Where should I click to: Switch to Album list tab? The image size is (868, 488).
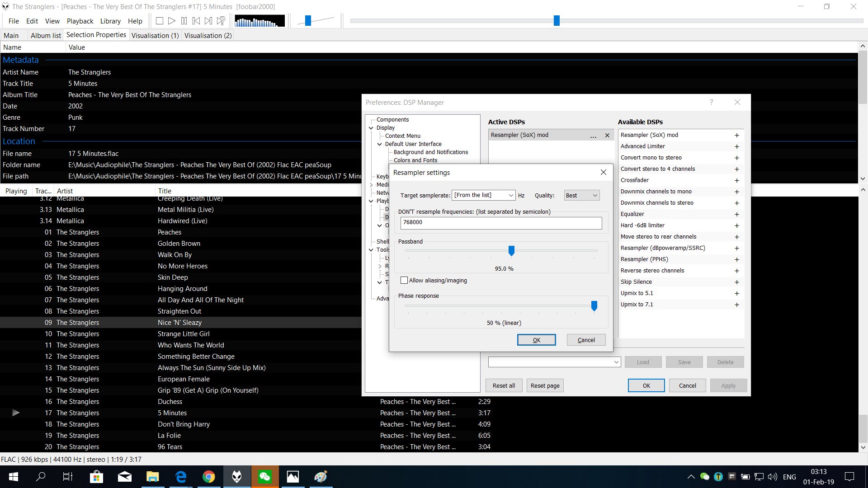click(46, 35)
